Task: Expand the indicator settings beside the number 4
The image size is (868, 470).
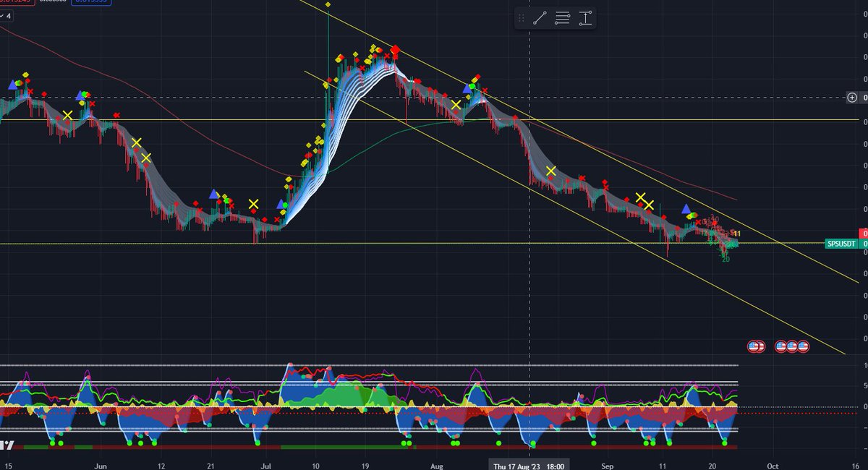Action: point(9,16)
